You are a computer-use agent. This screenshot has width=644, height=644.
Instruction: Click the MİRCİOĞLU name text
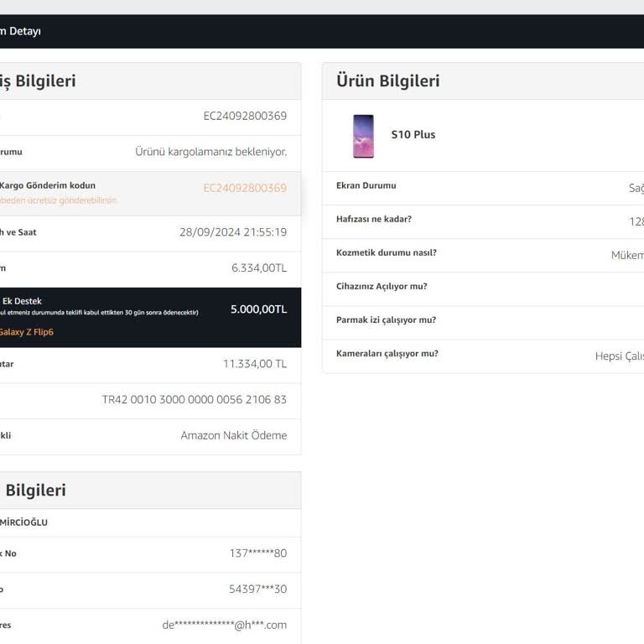click(x=23, y=522)
